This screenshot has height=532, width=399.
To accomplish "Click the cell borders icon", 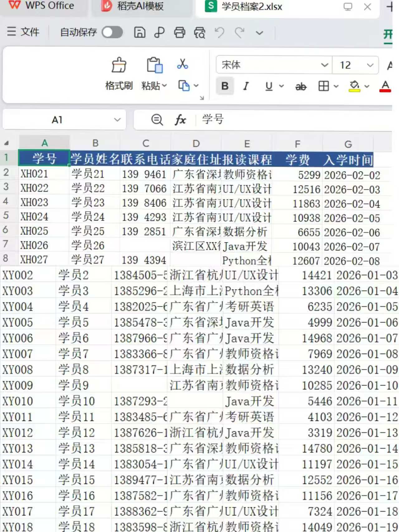I will 324,86.
